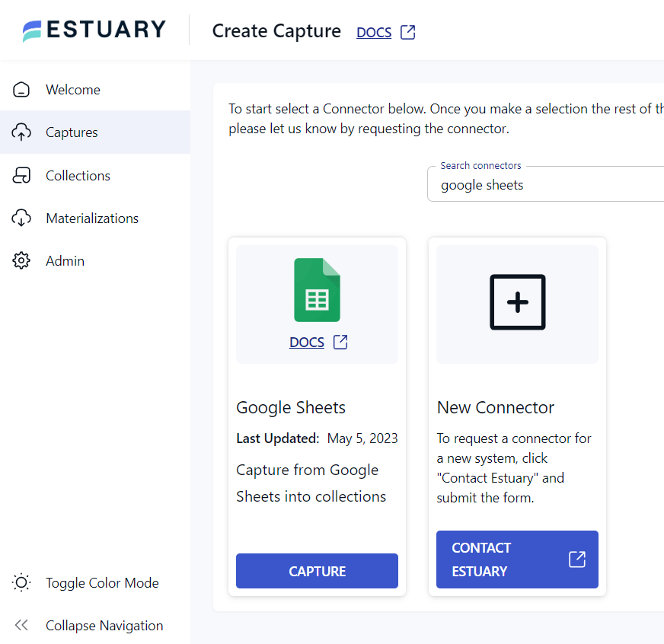Open the Welcome page from sidebar
Viewport: 664px width, 644px height.
[x=73, y=90]
